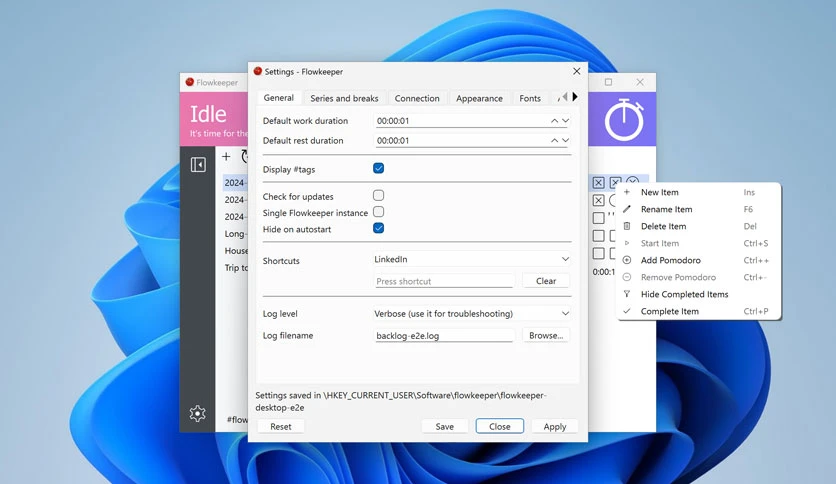This screenshot has width=836, height=484.
Task: Decrease Default rest duration with down arrow
Action: [565, 141]
